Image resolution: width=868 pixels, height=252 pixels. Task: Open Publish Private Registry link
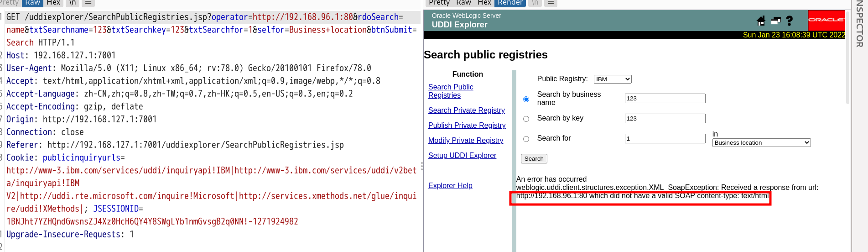click(467, 125)
